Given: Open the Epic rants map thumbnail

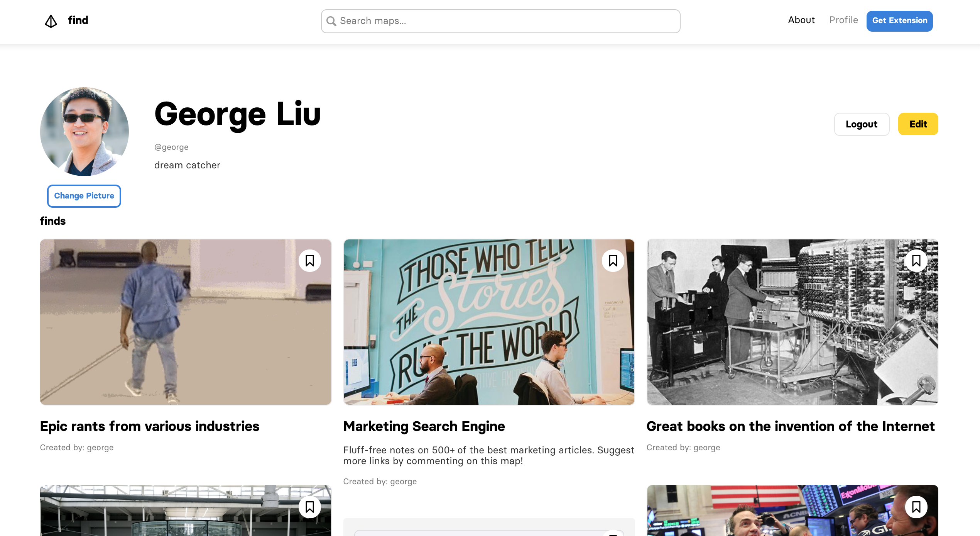Looking at the screenshot, I should pos(185,322).
